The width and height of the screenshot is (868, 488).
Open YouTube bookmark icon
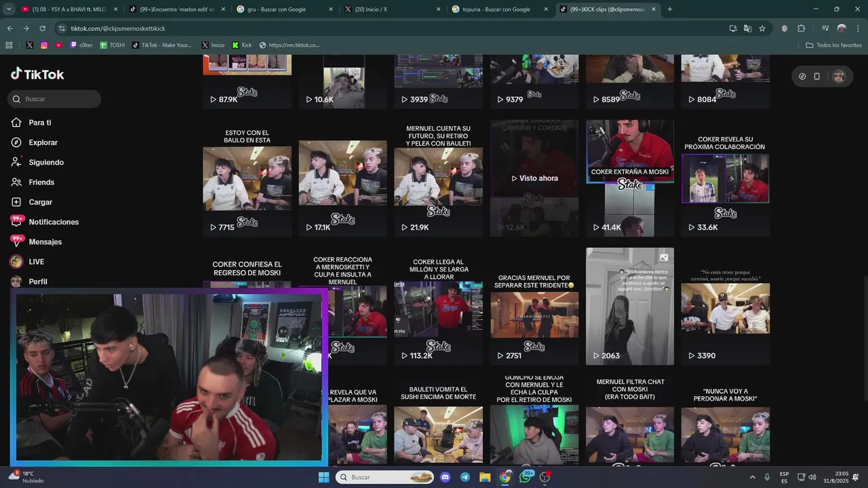pyautogui.click(x=59, y=45)
